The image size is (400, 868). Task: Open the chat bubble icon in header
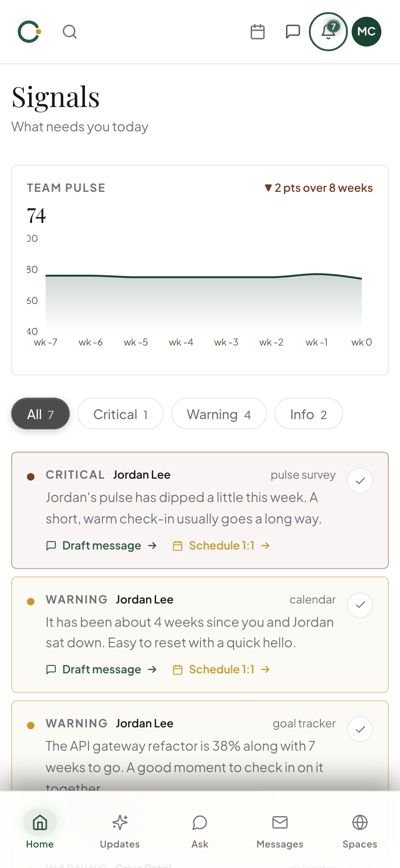(293, 32)
